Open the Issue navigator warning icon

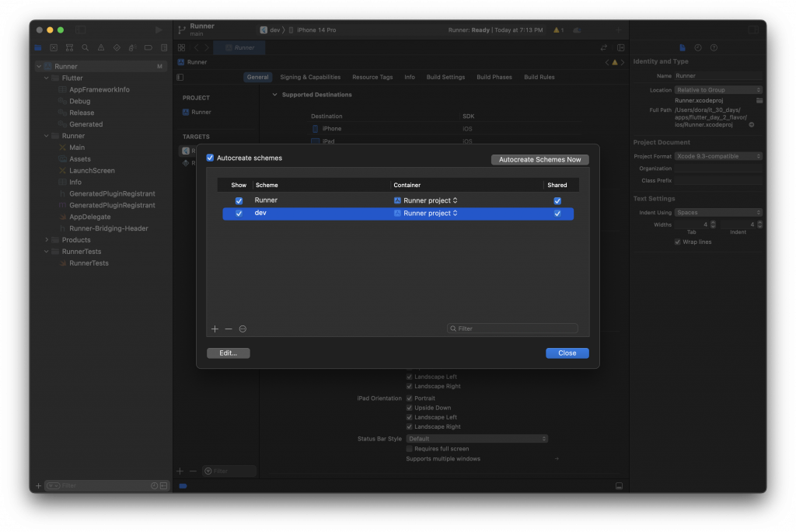[101, 47]
